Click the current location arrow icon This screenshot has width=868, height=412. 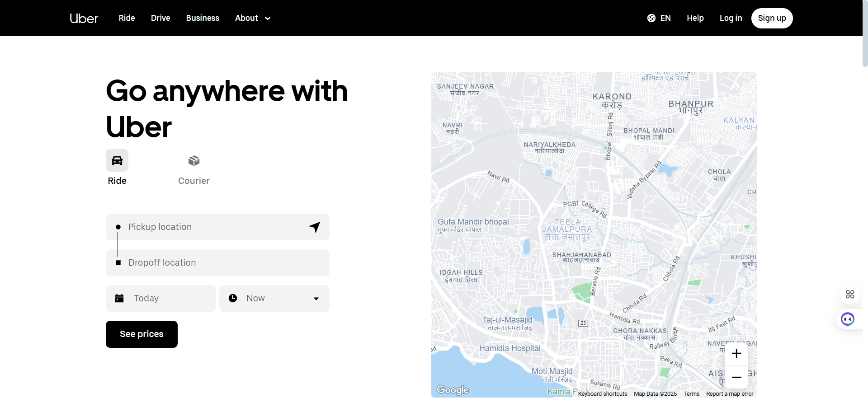click(315, 227)
